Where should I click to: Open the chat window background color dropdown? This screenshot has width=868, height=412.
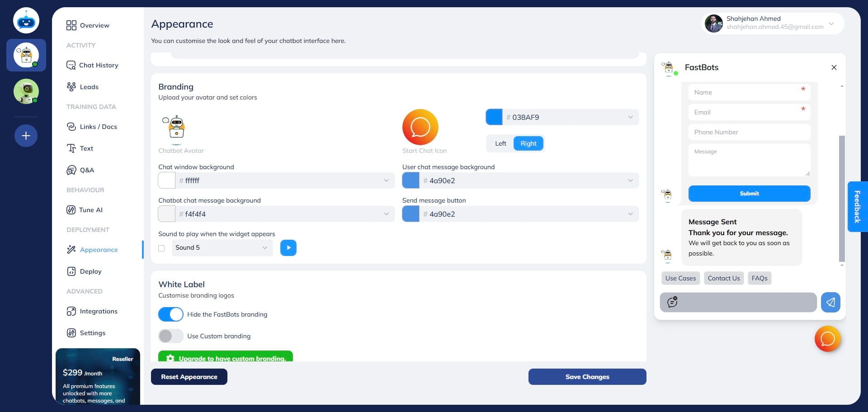coord(387,180)
